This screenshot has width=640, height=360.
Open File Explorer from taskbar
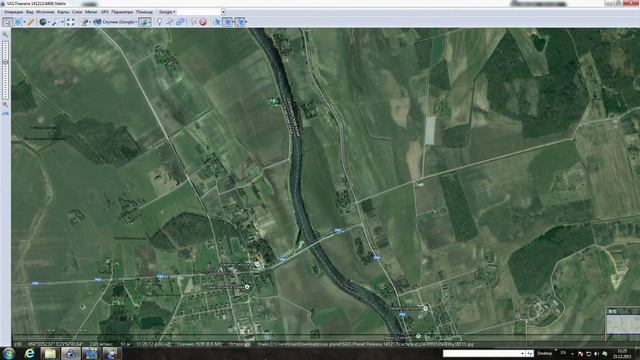pos(50,353)
